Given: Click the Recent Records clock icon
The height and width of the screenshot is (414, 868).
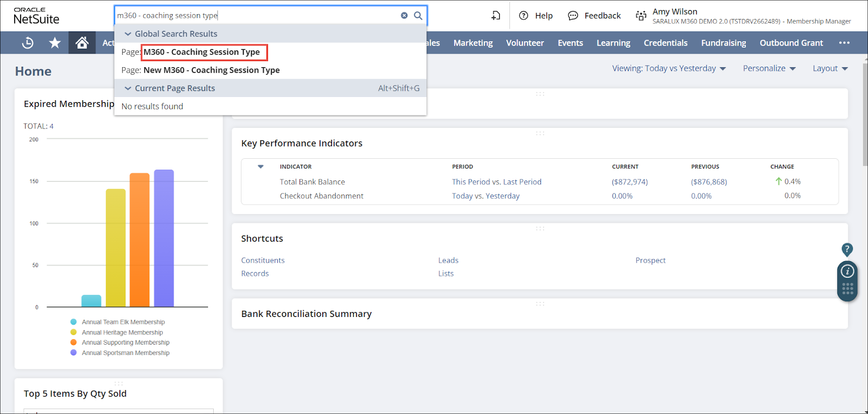Looking at the screenshot, I should tap(28, 43).
